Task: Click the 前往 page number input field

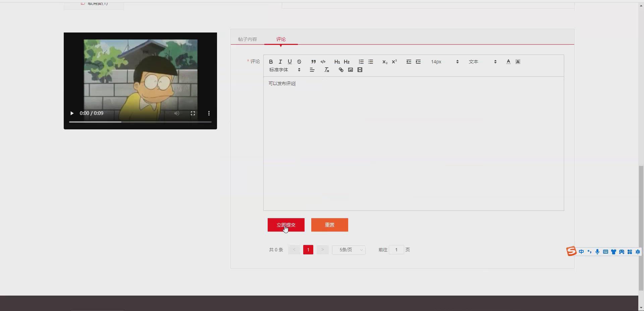Action: coord(396,250)
